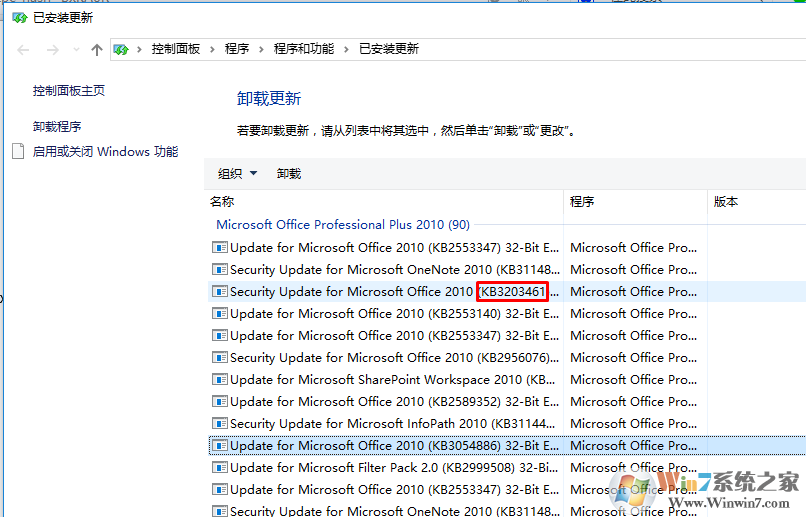Click the icon of the KB3054886 update row
Screen dimensions: 806x517
(x=219, y=446)
